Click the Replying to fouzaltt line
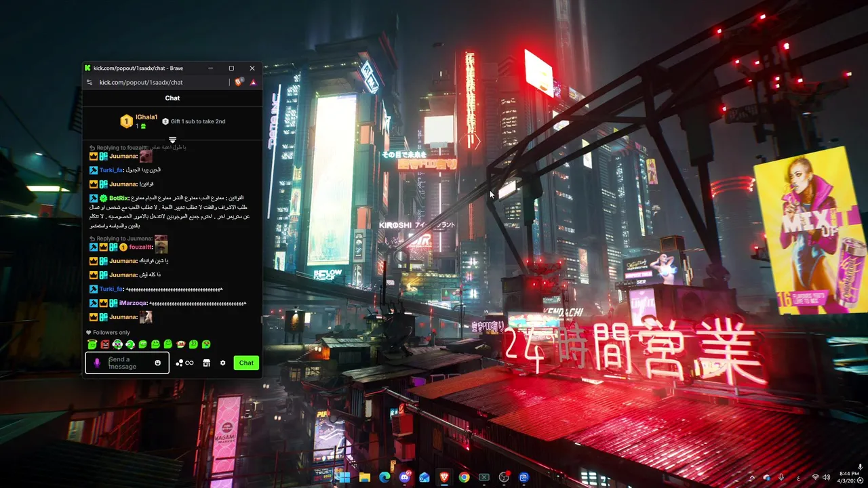Viewport: 868px width, 488px height. click(138, 147)
